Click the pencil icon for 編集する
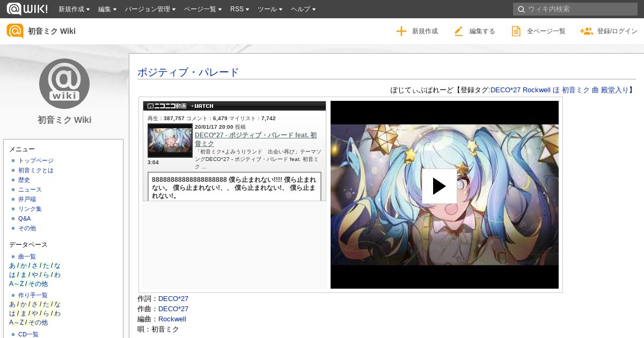The width and height of the screenshot is (644, 338). point(458,31)
